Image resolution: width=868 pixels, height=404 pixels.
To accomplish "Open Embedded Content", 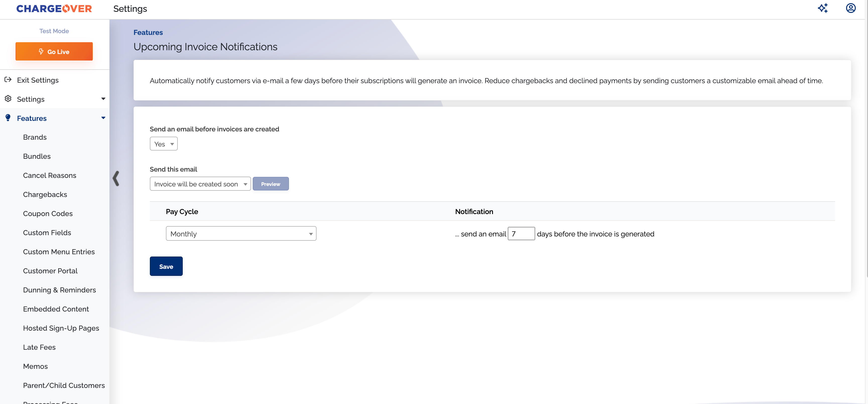I will (56, 309).
